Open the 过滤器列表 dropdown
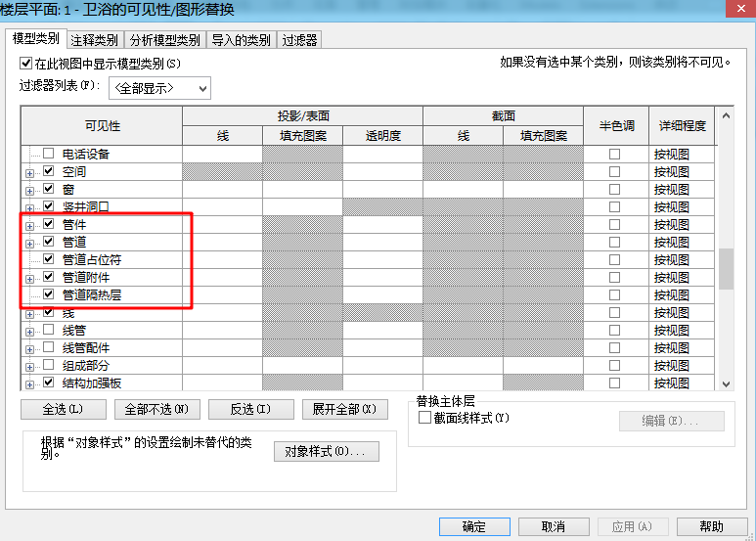Viewport: 756px width, 541px height. tap(159, 88)
